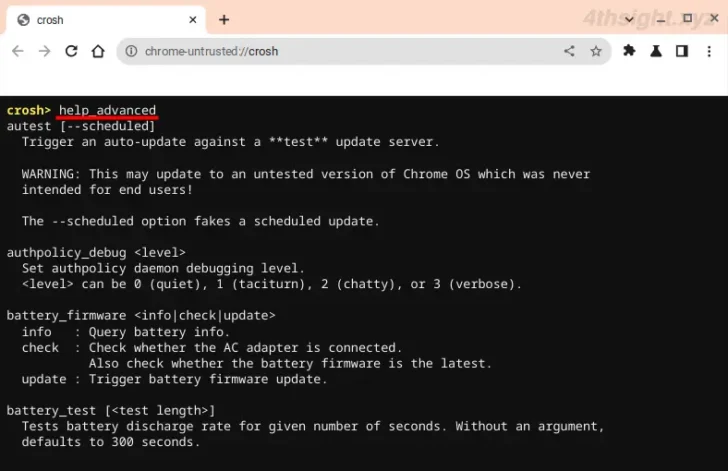Bookmark this tab with the star

coord(596,51)
